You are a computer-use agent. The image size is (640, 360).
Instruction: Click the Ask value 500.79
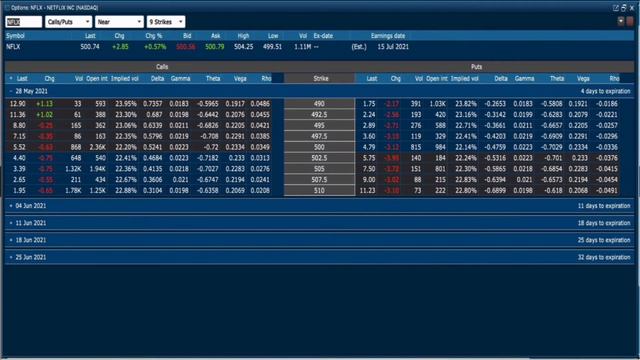215,47
